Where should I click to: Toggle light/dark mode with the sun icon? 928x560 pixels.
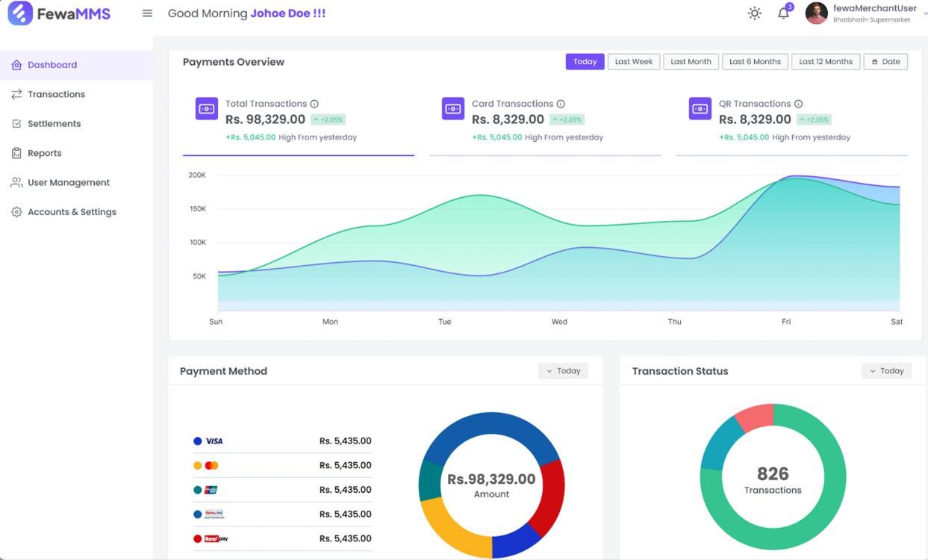click(754, 13)
